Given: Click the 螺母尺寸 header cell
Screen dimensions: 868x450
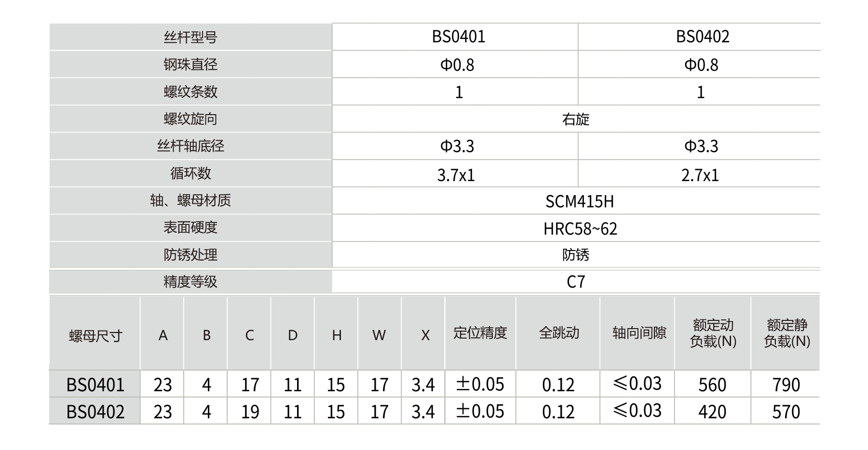Looking at the screenshot, I should (x=95, y=335).
